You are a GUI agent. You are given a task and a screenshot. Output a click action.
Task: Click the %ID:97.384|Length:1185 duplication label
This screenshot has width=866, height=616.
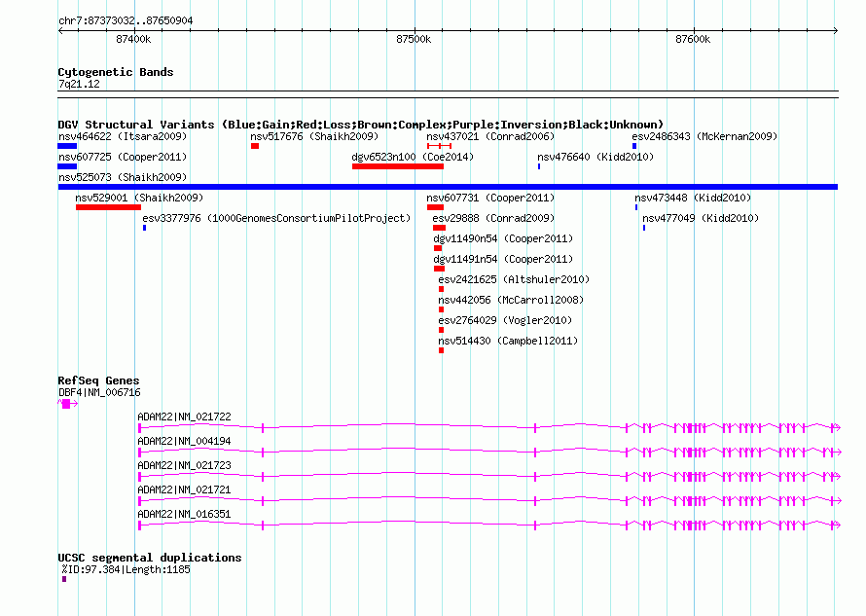coord(126,569)
